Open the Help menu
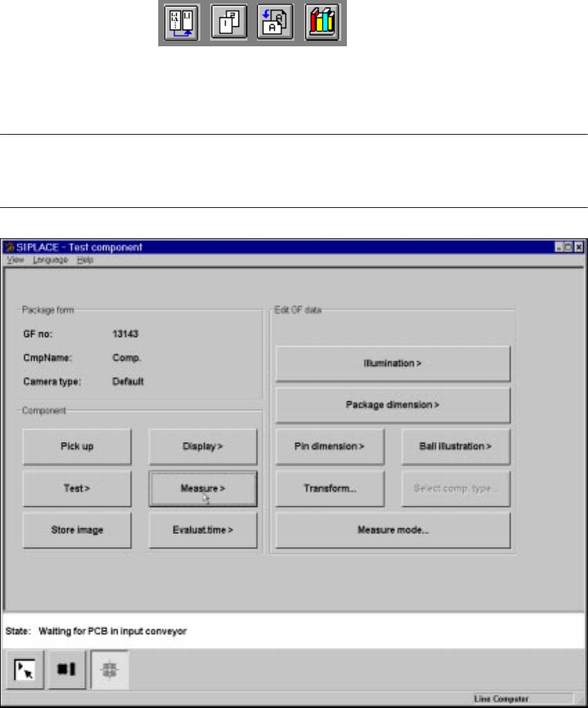This screenshot has width=588, height=708. (x=85, y=260)
